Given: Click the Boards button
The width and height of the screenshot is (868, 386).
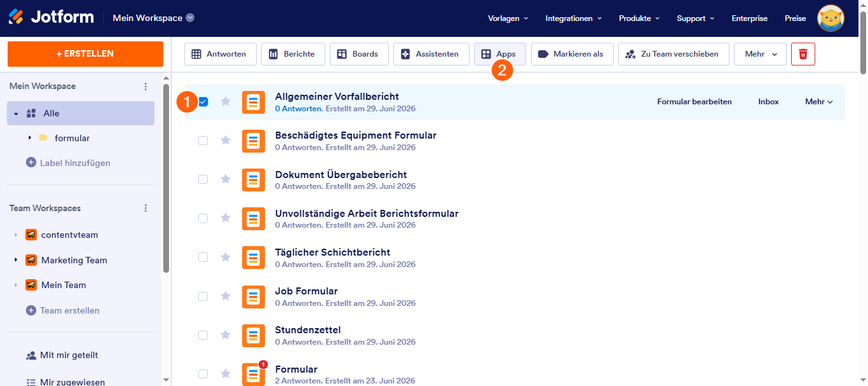Looking at the screenshot, I should coord(359,54).
